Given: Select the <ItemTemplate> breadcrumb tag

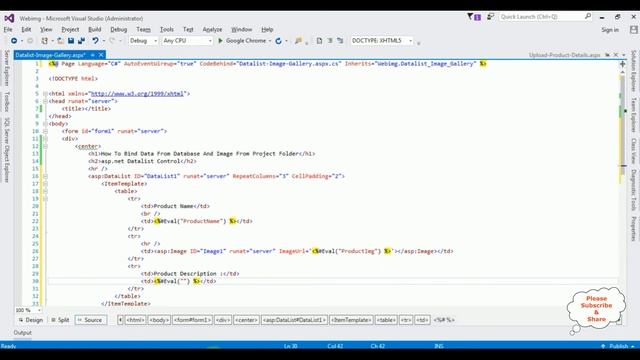Looking at the screenshot, I should (x=351, y=320).
